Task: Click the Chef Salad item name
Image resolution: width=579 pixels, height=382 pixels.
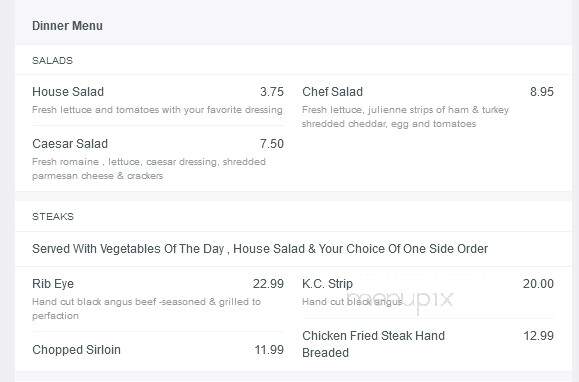Action: tap(332, 92)
